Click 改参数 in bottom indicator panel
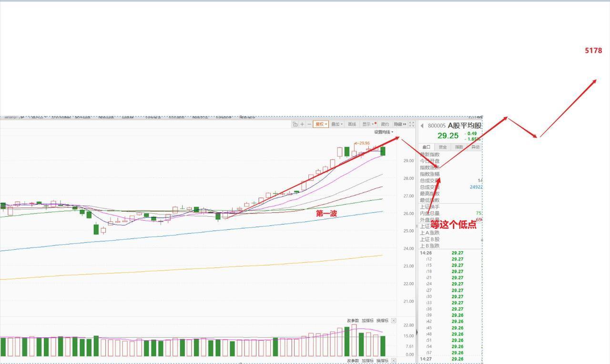The width and height of the screenshot is (610, 364). (x=353, y=361)
